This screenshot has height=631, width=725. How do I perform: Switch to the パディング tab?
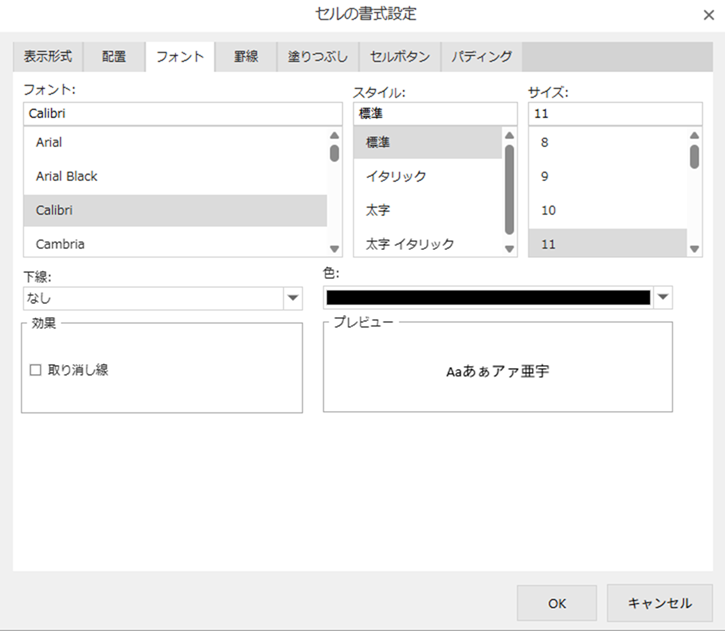(481, 57)
